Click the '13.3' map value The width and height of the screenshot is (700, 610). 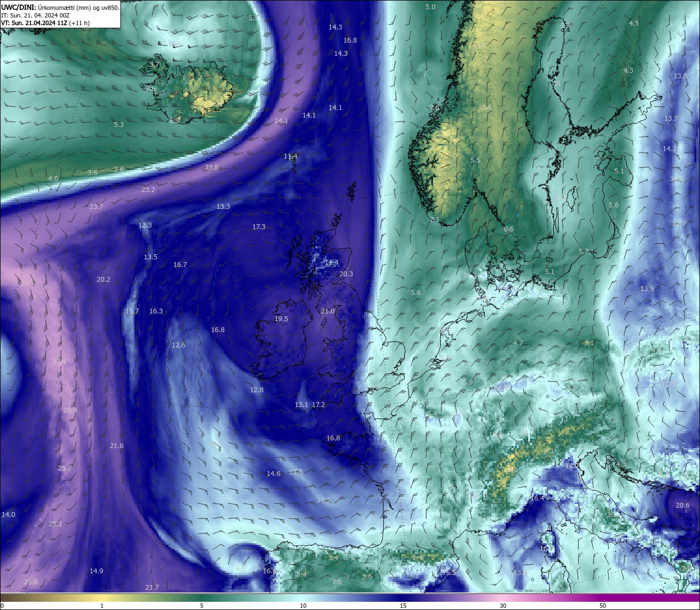tap(223, 207)
